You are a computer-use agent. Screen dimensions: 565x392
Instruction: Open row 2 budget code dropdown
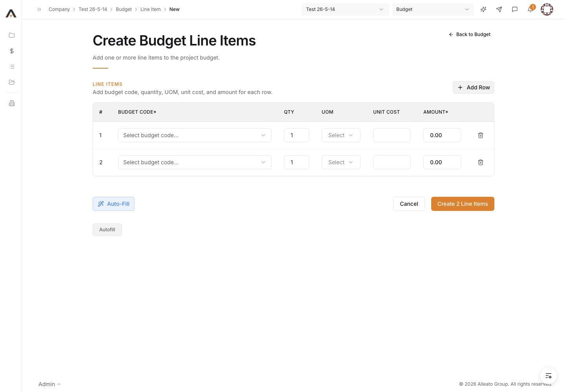pos(195,162)
